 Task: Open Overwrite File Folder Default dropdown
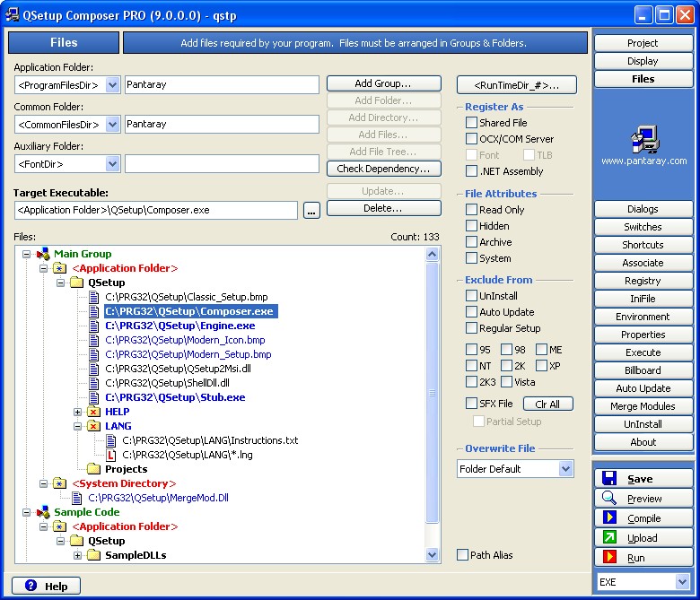[565, 469]
